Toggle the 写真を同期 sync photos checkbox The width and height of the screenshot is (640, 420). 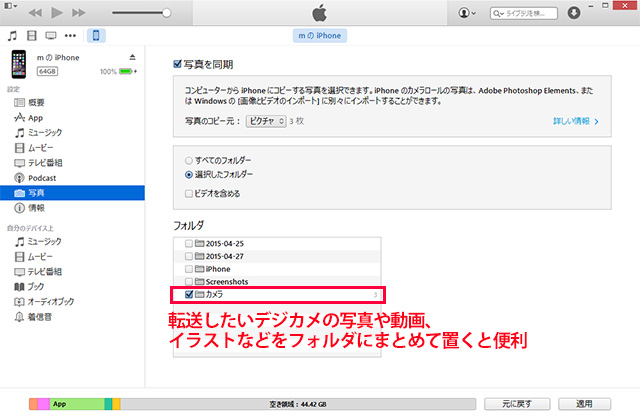point(177,64)
